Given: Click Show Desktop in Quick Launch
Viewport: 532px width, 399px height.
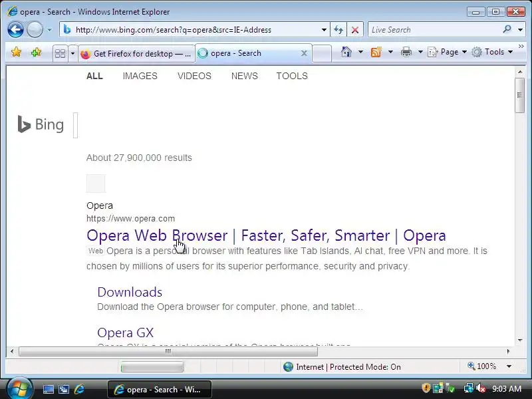Looking at the screenshot, I should (48, 389).
